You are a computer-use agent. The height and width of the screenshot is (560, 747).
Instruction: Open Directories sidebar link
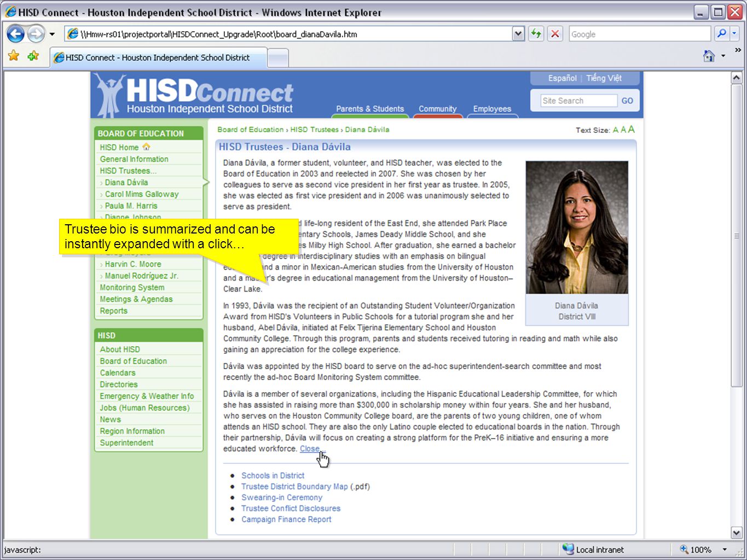pos(119,384)
